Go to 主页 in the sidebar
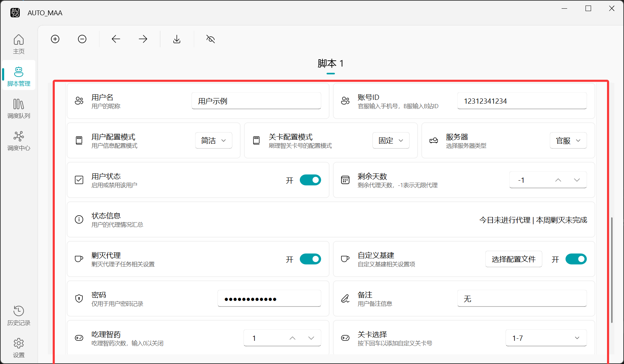Image resolution: width=624 pixels, height=364 pixels. pos(19,44)
